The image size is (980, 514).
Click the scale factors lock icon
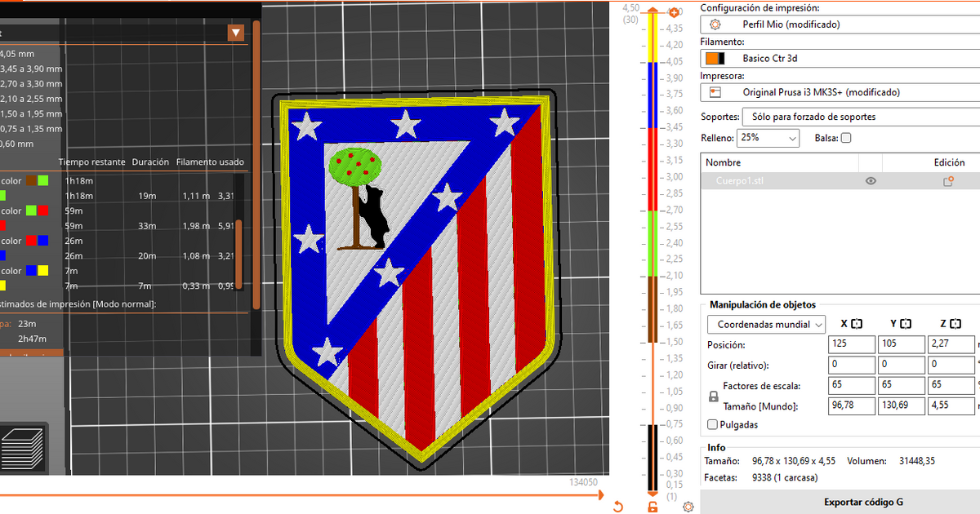tap(714, 396)
